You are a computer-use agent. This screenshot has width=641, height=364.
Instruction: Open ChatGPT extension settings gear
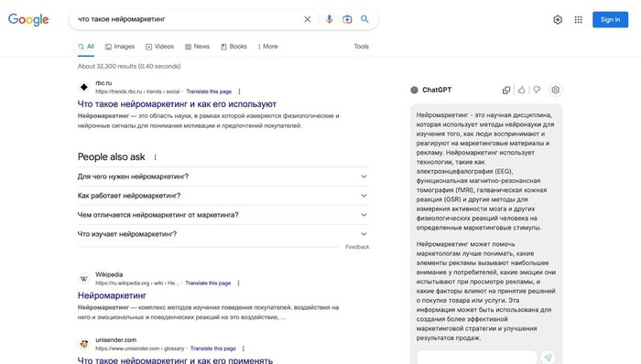click(555, 90)
